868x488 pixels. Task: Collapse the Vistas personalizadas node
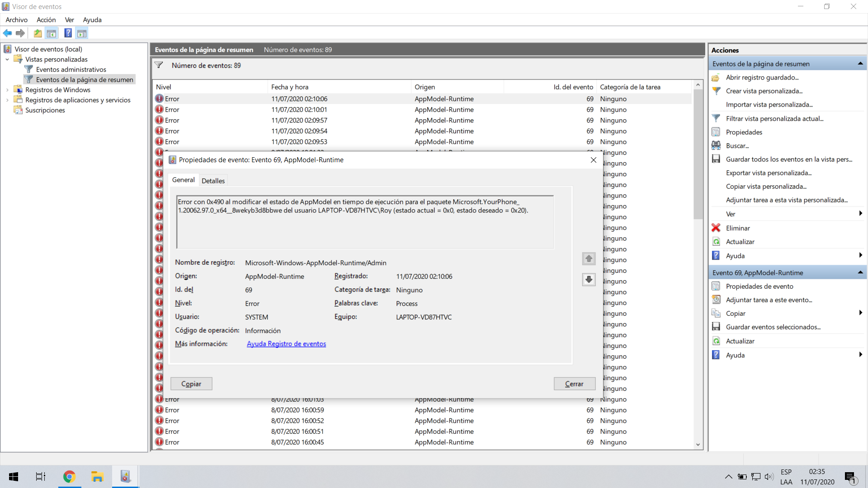tap(7, 59)
